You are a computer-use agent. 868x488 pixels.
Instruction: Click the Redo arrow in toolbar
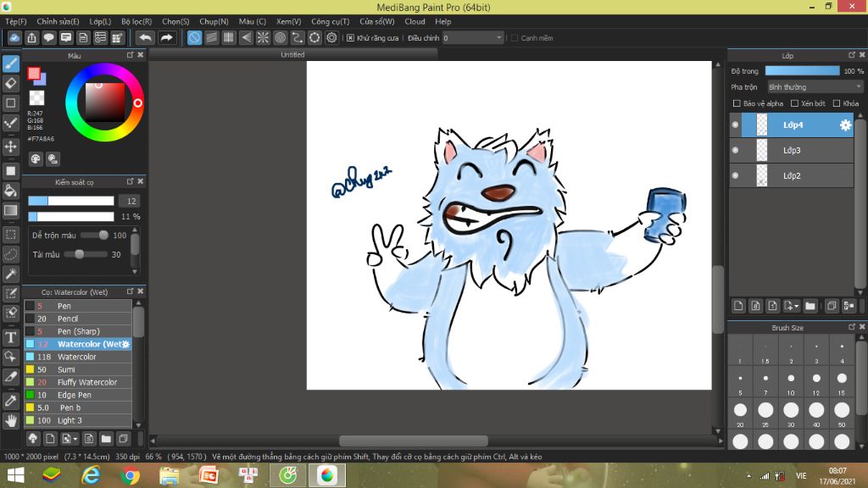tap(166, 37)
